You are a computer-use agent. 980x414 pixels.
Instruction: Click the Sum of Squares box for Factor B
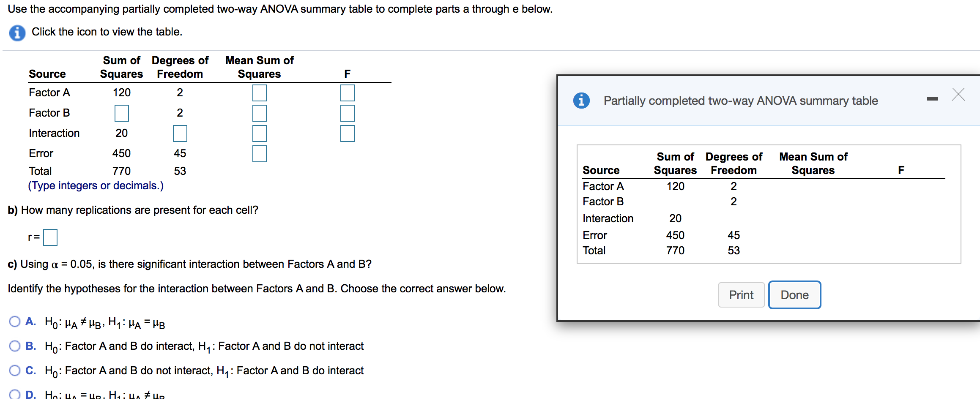[121, 113]
